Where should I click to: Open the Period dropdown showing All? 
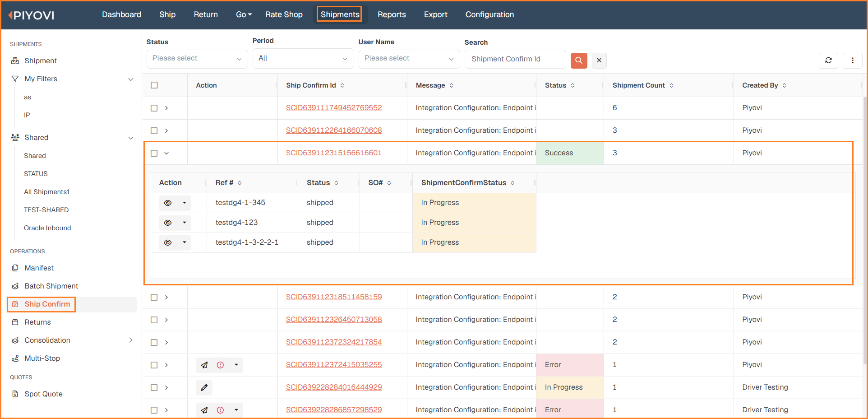pos(303,59)
